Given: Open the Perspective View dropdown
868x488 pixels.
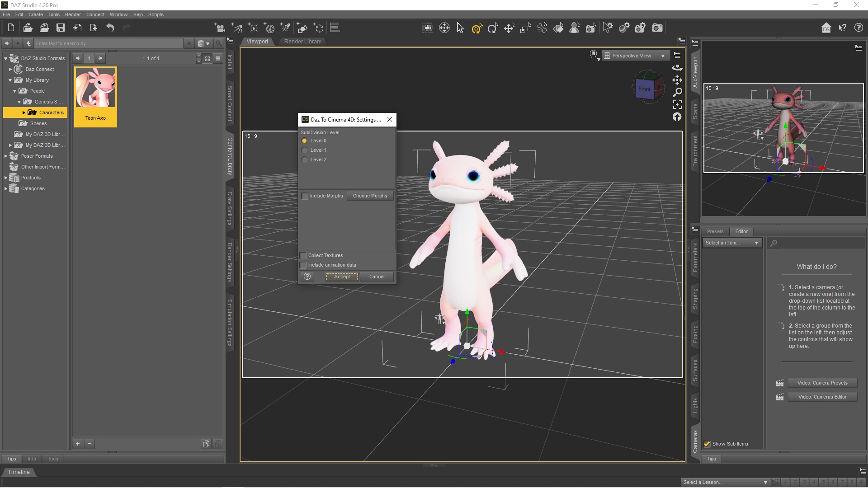Looking at the screenshot, I should pyautogui.click(x=635, y=56).
